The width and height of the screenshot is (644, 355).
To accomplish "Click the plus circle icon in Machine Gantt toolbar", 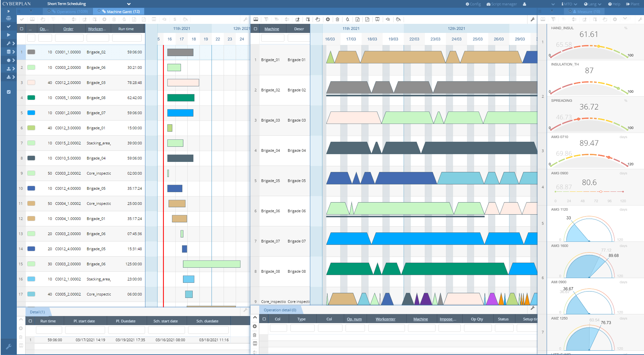I will [328, 19].
